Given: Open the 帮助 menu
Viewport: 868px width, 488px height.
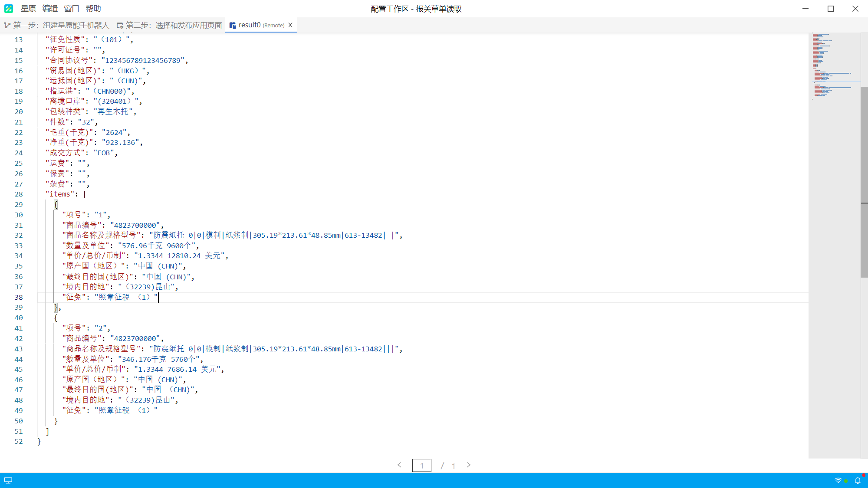Looking at the screenshot, I should pos(93,9).
